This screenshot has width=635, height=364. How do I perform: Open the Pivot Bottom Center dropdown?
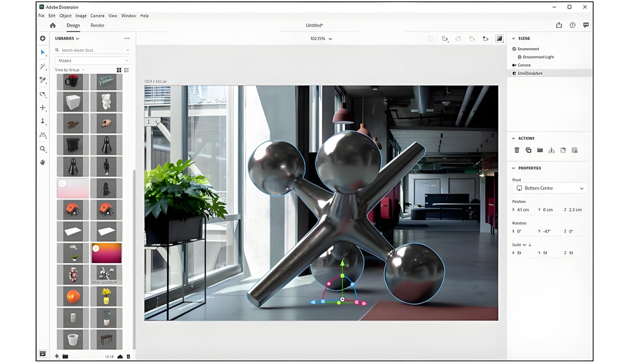click(549, 188)
